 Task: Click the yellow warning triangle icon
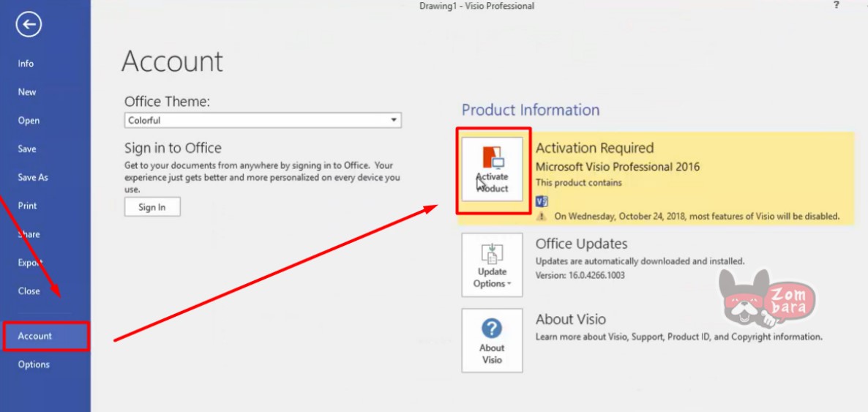pos(542,216)
